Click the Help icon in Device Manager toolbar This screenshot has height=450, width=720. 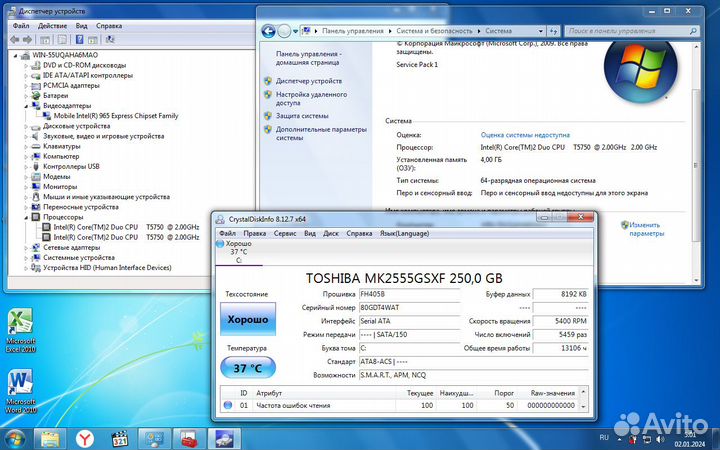[79, 40]
